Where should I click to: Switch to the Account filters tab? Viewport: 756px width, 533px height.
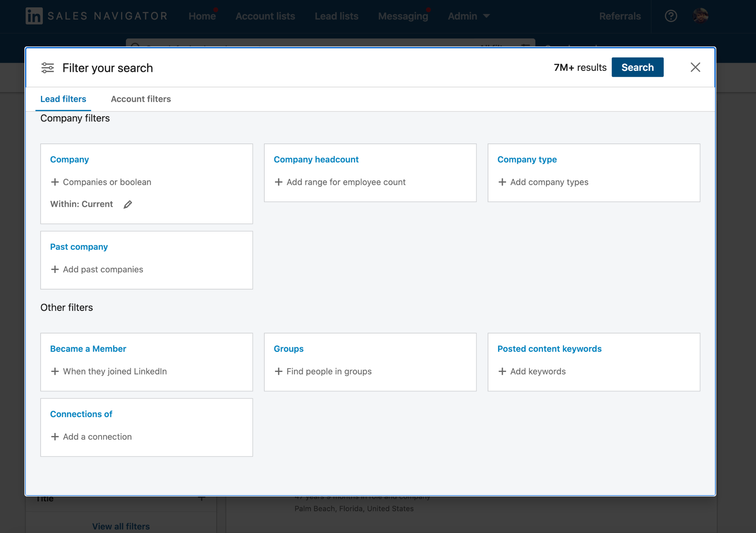pos(140,98)
